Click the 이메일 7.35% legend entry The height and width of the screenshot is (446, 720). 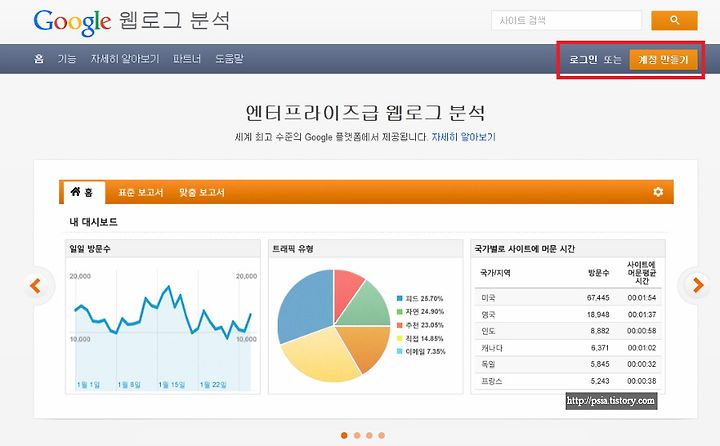coord(421,351)
